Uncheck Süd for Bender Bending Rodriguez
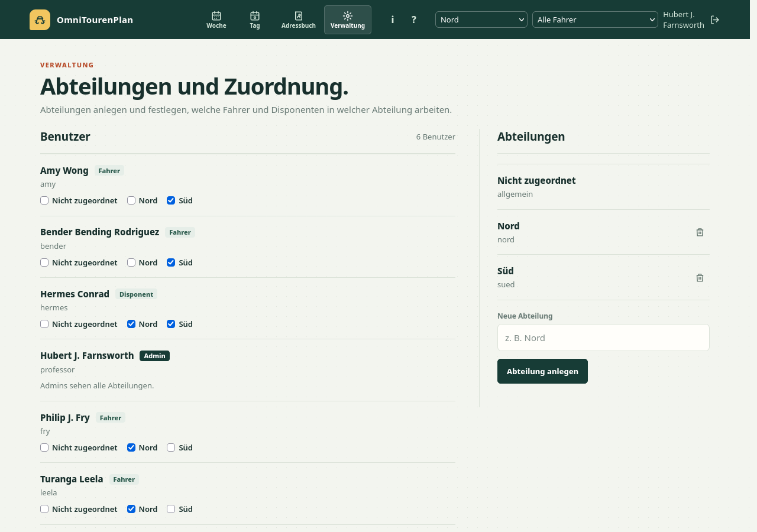The width and height of the screenshot is (757, 532). [171, 262]
